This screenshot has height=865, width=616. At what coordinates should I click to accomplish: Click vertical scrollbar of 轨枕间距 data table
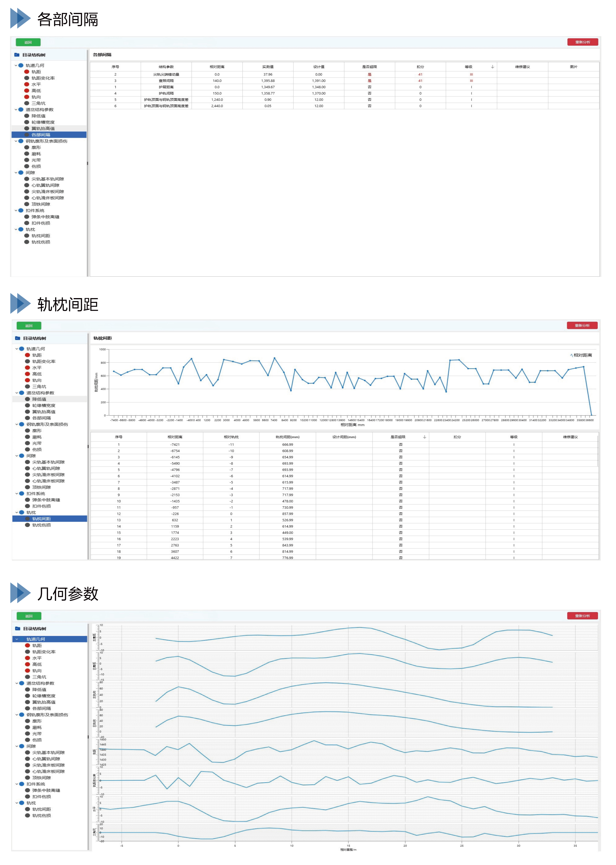pos(598,451)
